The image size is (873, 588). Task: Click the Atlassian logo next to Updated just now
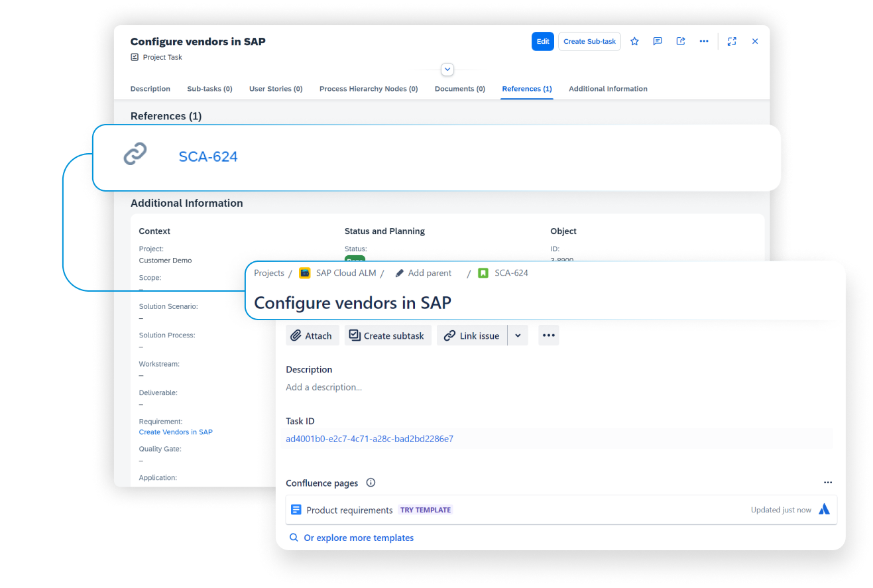pyautogui.click(x=824, y=509)
